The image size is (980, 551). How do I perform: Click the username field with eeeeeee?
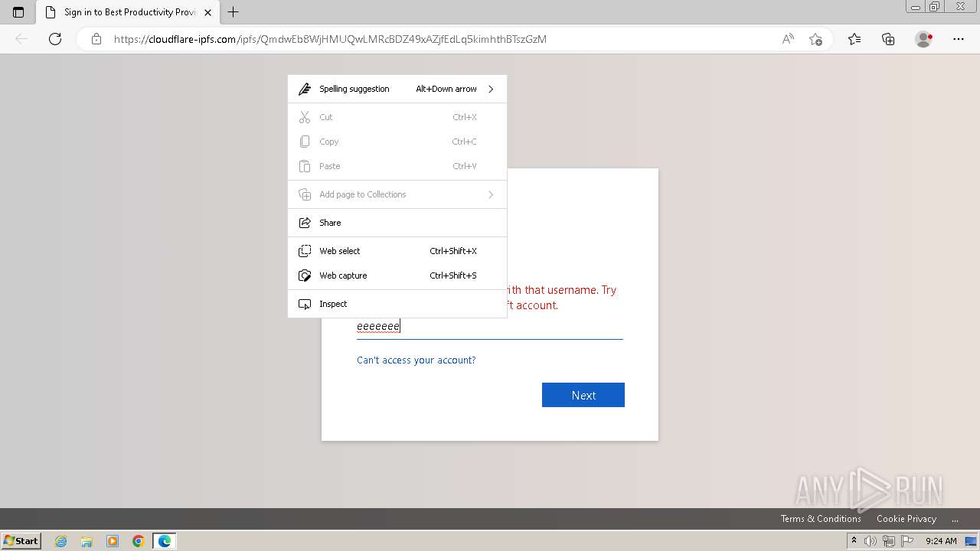(x=490, y=327)
